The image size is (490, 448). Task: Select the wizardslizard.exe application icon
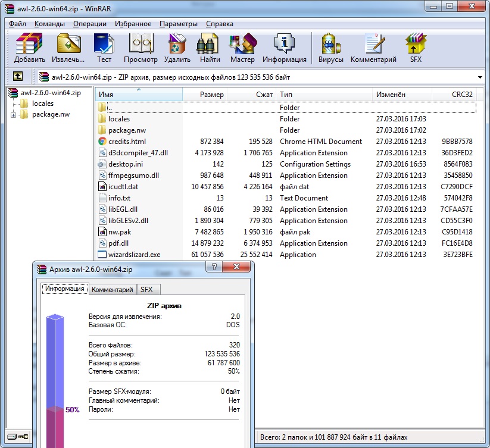click(102, 255)
